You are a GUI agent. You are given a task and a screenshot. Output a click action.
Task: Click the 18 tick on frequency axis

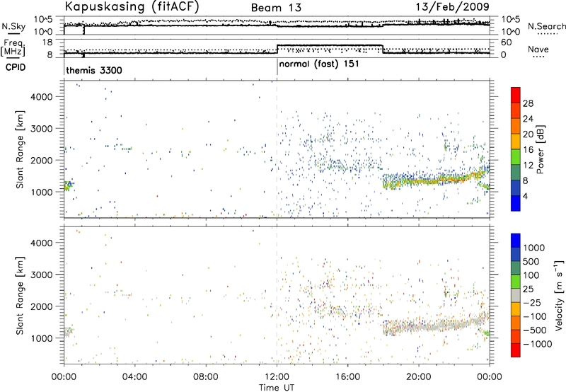47,42
